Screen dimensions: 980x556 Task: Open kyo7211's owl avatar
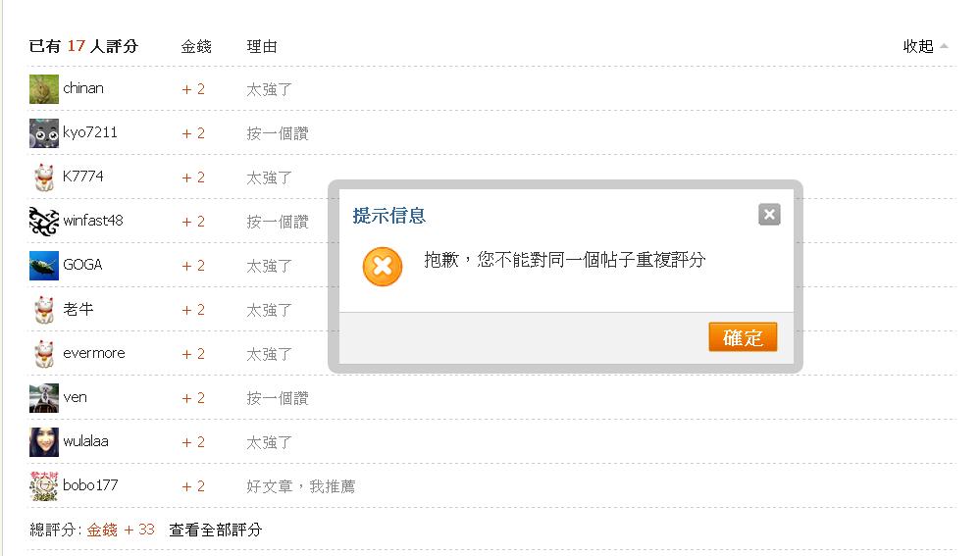44,133
